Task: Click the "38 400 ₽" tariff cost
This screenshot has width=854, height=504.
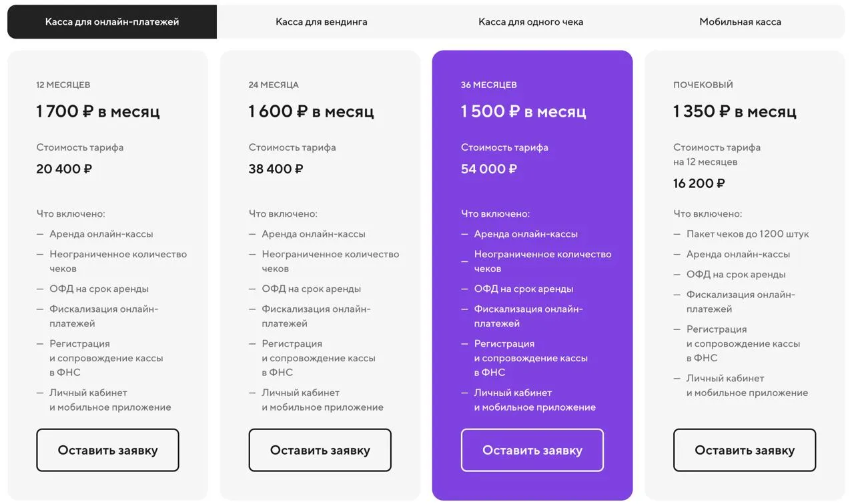Action: [x=276, y=169]
